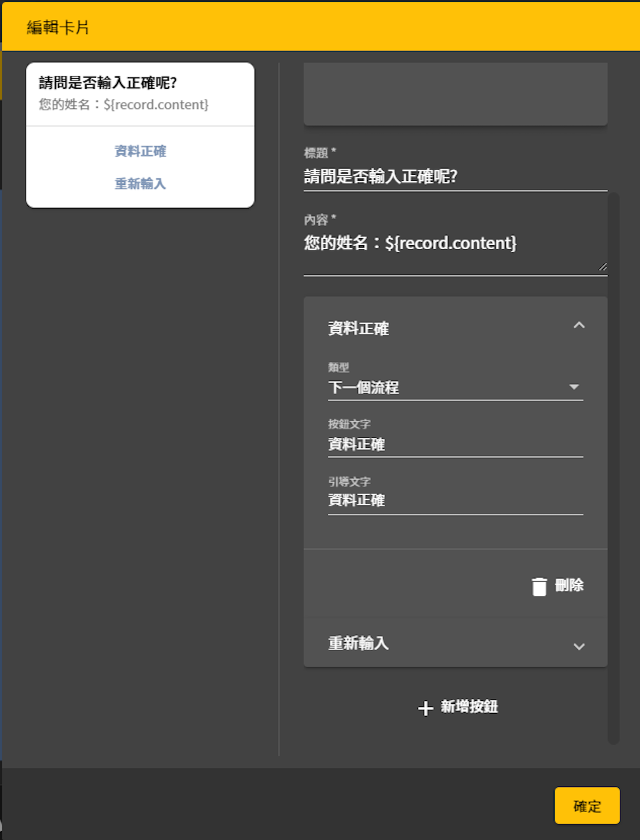Viewport: 640px width, 840px height.
Task: Click the 刪除 delete label
Action: 569,585
